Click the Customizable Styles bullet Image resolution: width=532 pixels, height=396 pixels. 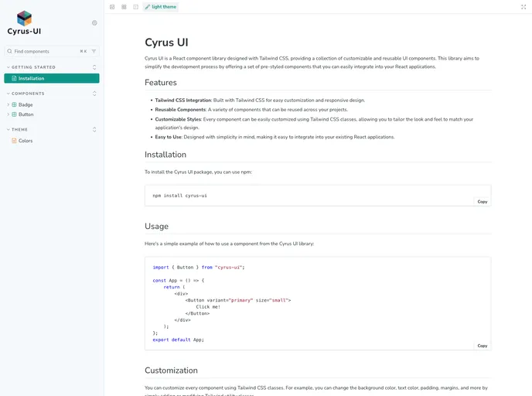point(314,124)
